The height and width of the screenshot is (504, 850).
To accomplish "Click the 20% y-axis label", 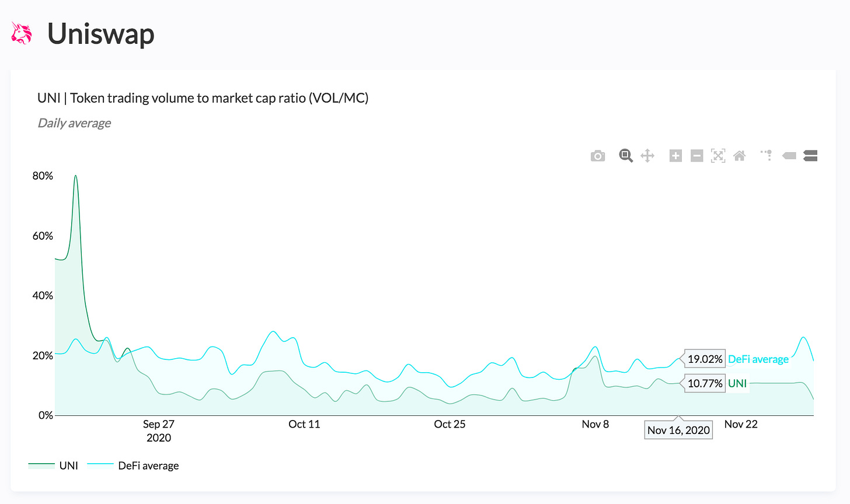I will tap(43, 355).
